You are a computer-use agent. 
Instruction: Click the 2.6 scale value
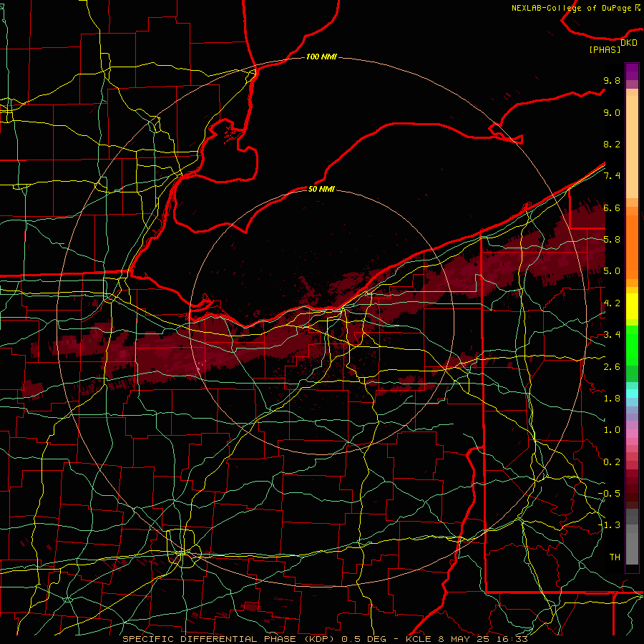point(612,367)
